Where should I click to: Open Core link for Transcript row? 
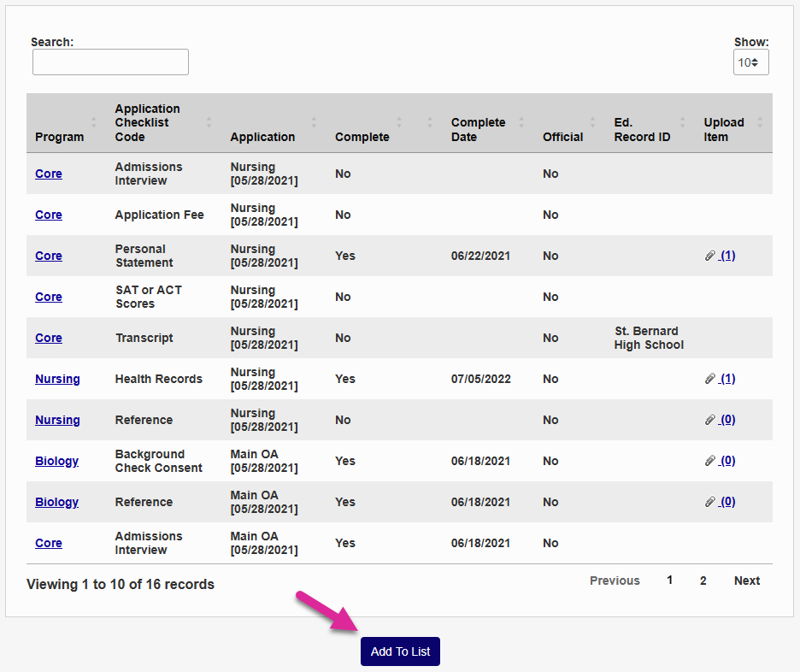(x=49, y=338)
